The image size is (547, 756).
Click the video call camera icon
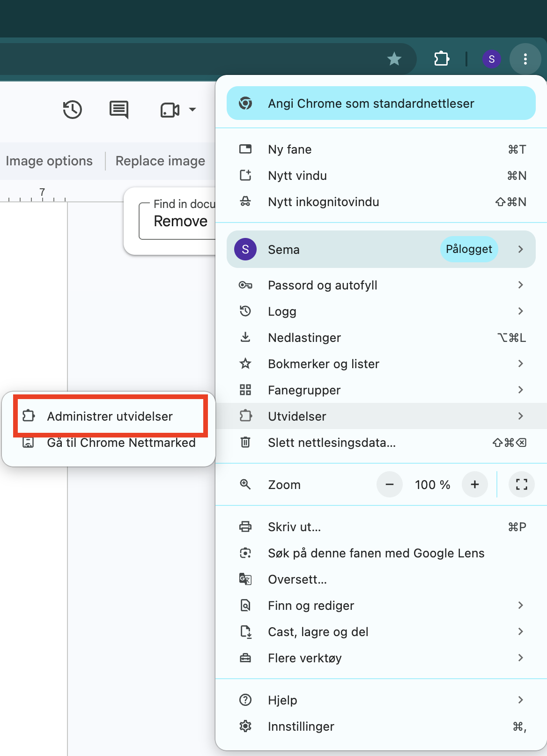170,110
